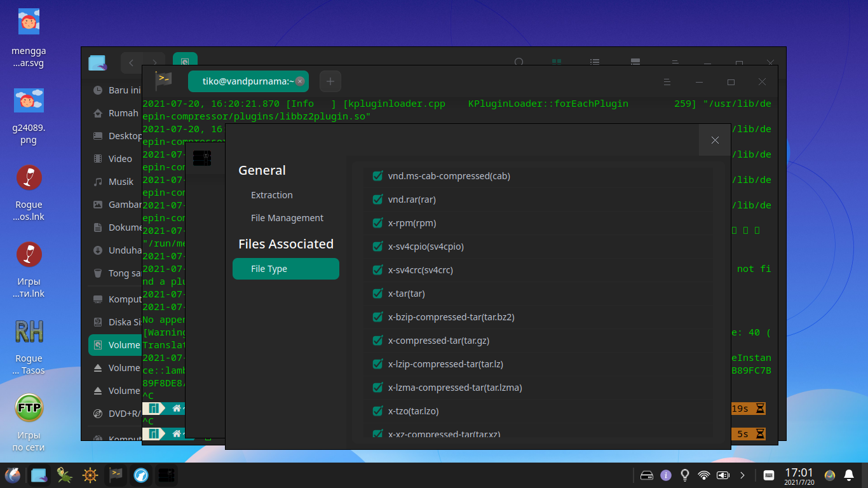Open the clock showing 17:01
The height and width of the screenshot is (488, 868).
tap(799, 476)
